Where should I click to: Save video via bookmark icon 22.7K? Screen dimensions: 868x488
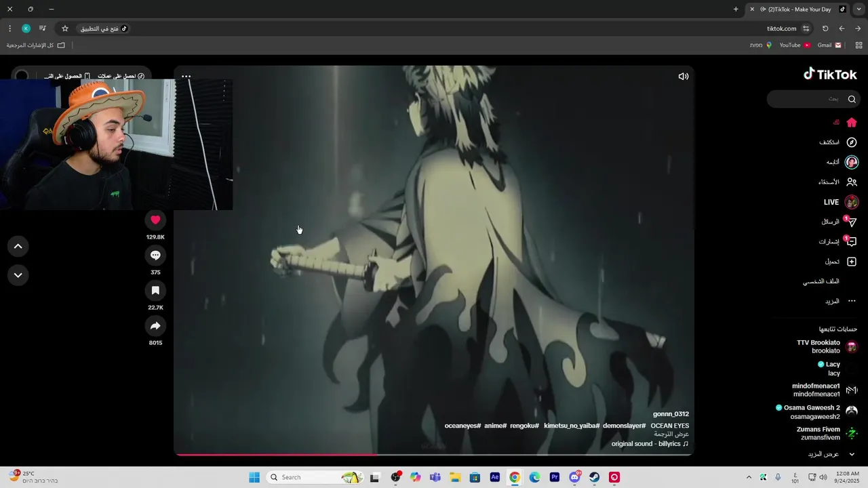[155, 290]
